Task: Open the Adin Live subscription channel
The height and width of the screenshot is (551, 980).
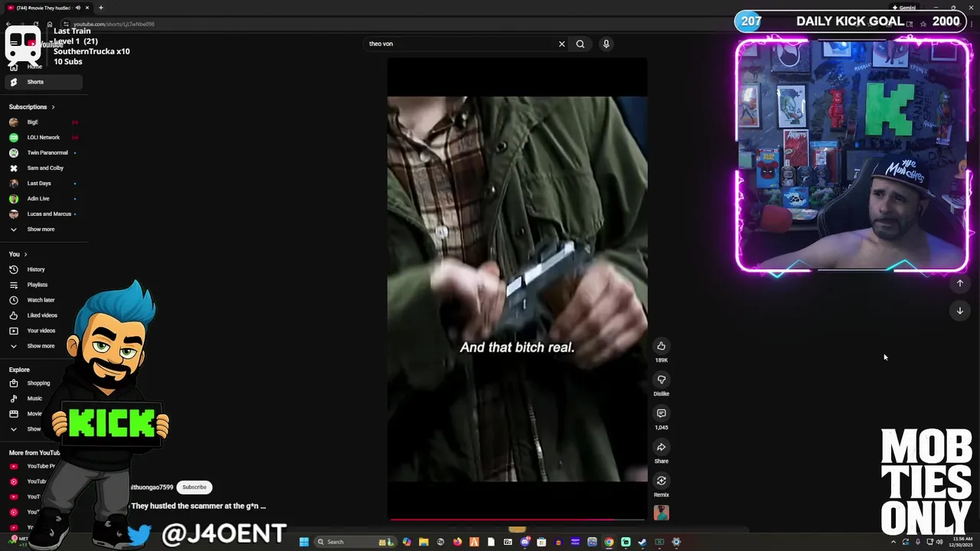Action: point(42,199)
